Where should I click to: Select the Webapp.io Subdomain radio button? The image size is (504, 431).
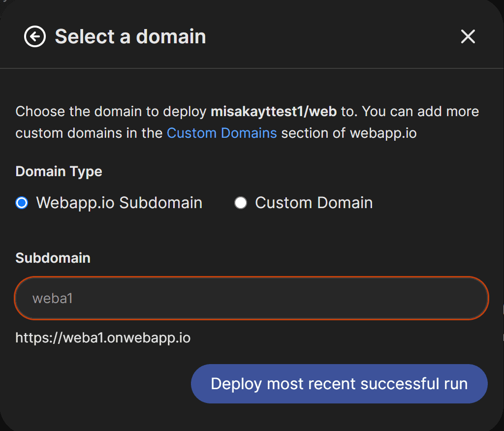click(x=22, y=203)
